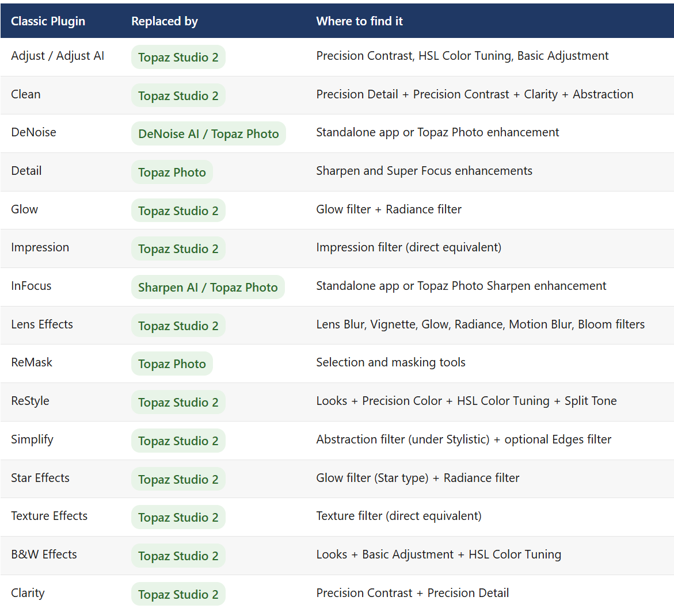Select the 'Clarity' plugin name cell
674x616 pixels.
(28, 593)
